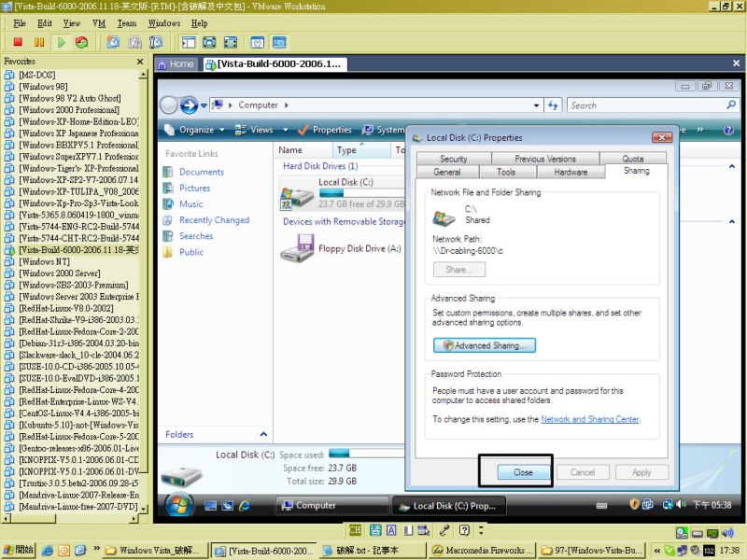Click the Local Disk (C:) capacity bar
The width and height of the screenshot is (747, 560).
click(361, 193)
